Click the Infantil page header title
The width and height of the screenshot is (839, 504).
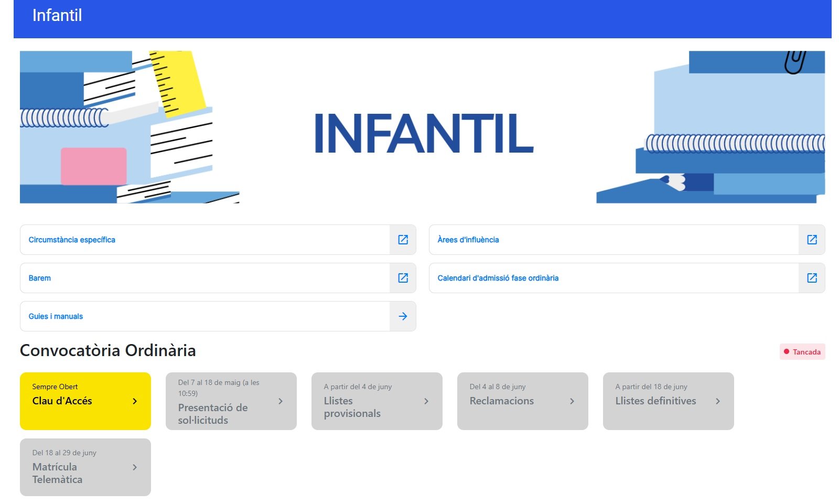coord(57,15)
